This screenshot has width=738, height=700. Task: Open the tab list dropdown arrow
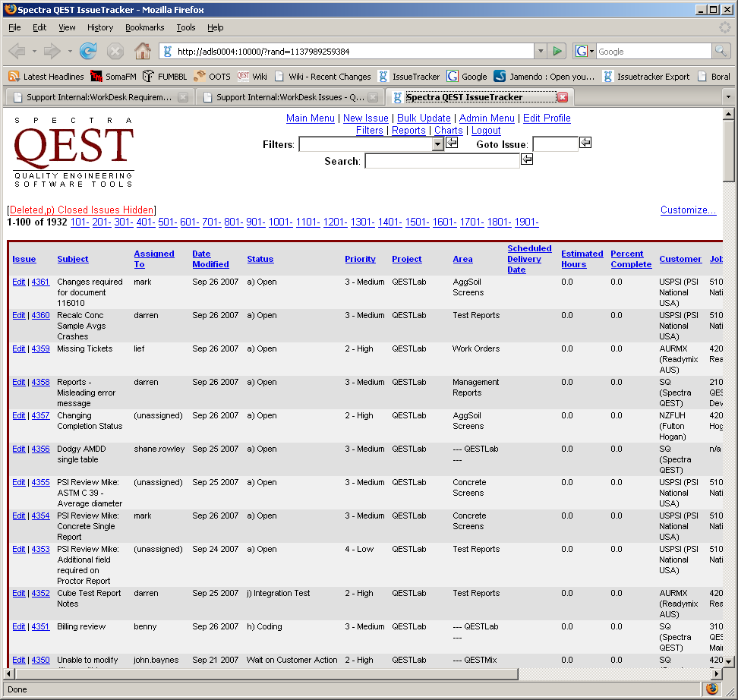pyautogui.click(x=727, y=97)
